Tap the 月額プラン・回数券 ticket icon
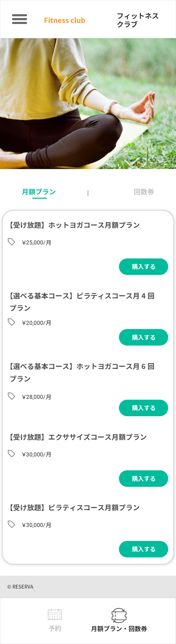 click(119, 616)
